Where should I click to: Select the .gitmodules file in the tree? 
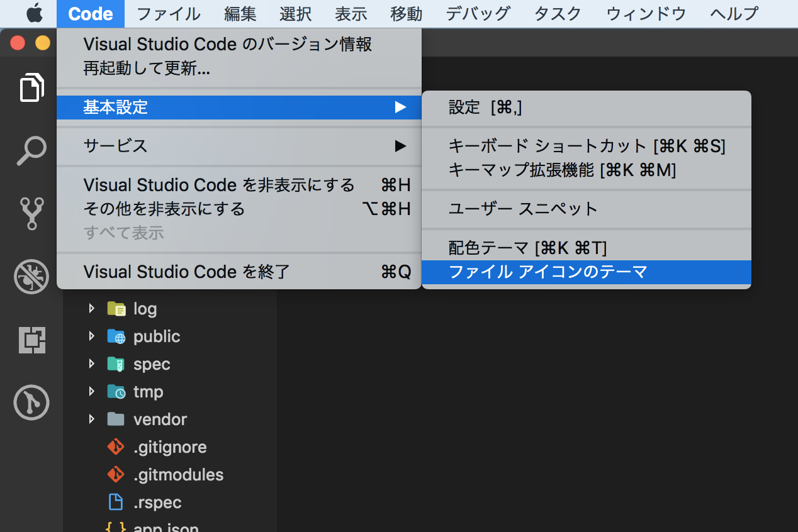178,474
